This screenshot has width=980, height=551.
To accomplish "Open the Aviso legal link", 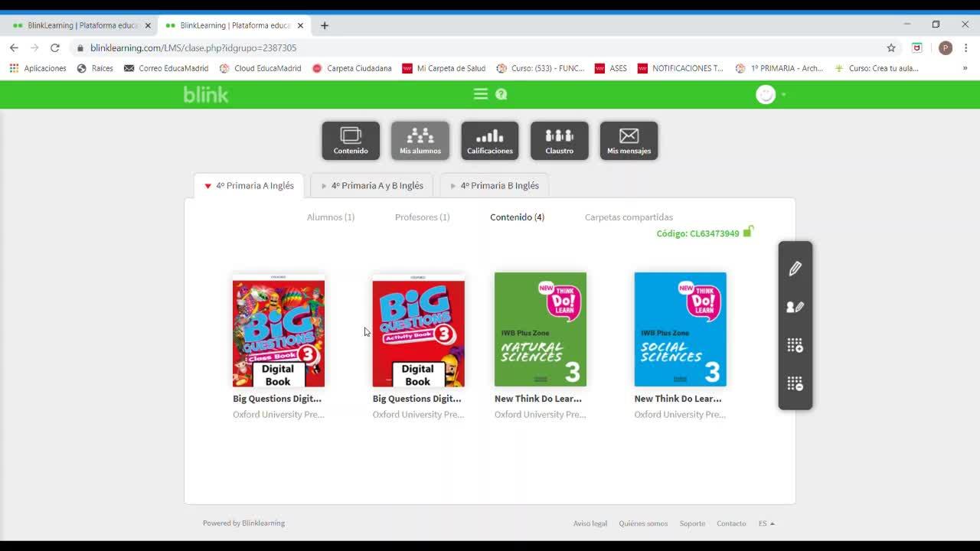I will click(590, 523).
